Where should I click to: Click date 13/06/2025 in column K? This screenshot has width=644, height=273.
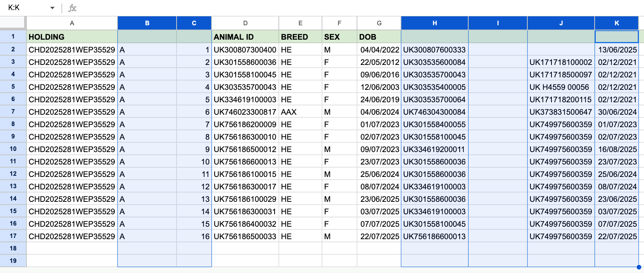coord(617,49)
